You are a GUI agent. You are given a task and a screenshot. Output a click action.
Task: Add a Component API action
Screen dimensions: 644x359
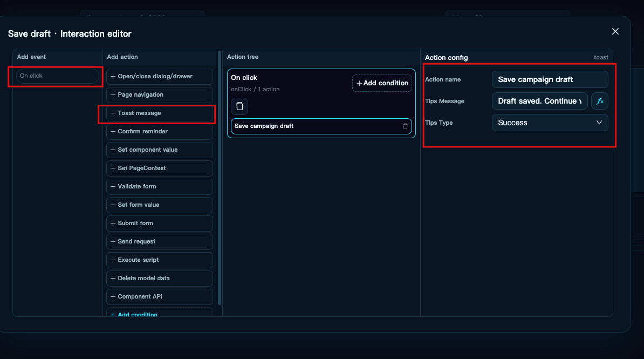click(159, 297)
